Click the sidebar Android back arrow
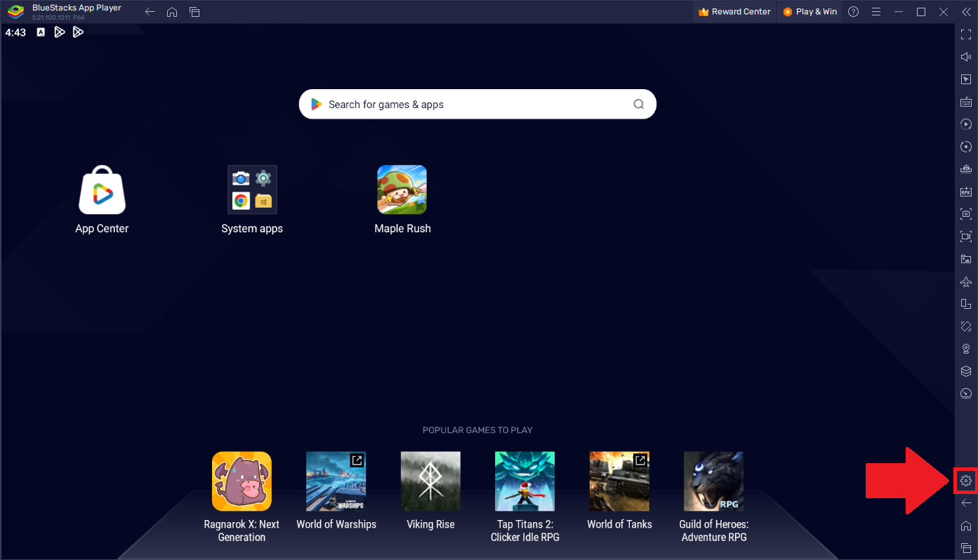Viewport: 978px width, 560px height. [x=966, y=503]
